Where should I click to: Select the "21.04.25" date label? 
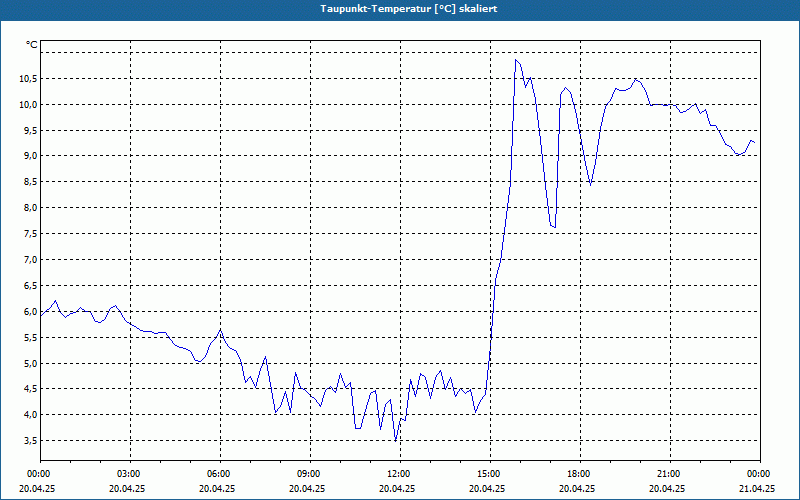[757, 488]
